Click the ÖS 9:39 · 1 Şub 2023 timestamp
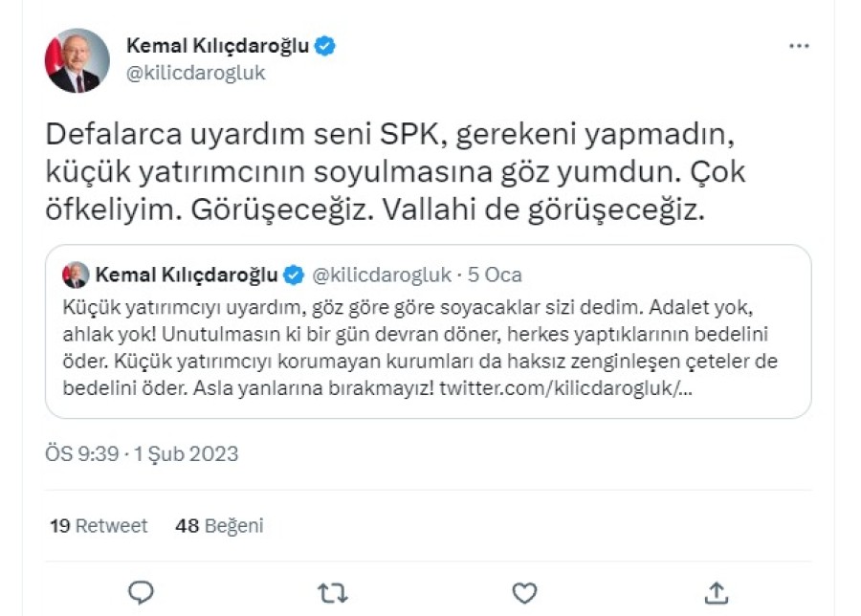Viewport: 861px width, 616px height. pos(142,453)
